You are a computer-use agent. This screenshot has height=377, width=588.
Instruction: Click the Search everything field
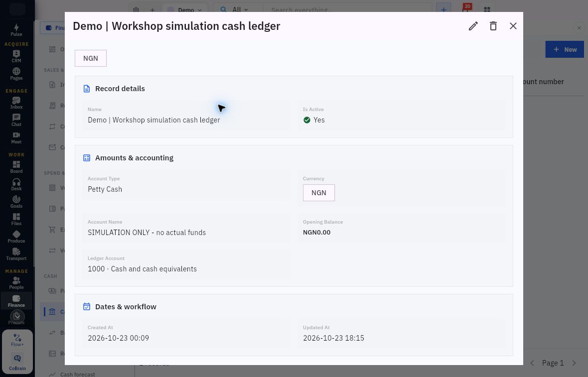(x=347, y=10)
